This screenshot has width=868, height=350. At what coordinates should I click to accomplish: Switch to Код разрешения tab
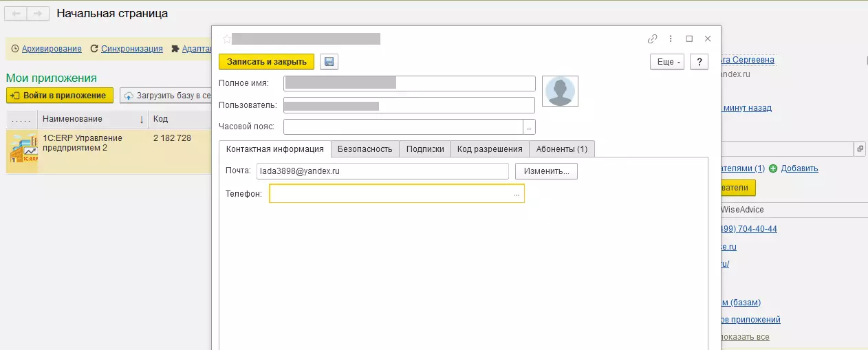(490, 149)
